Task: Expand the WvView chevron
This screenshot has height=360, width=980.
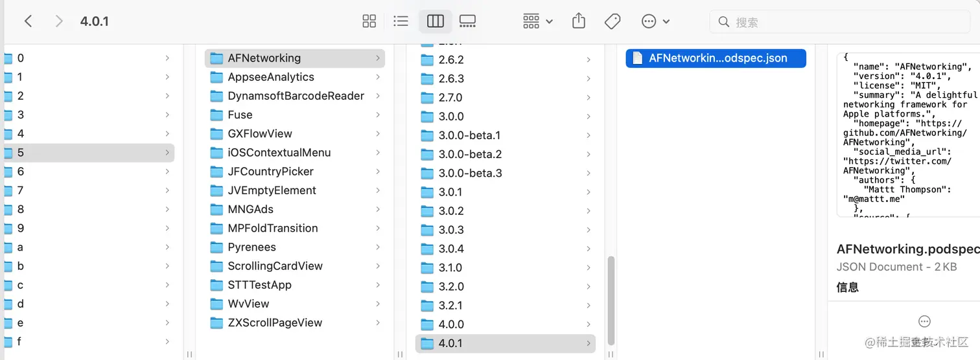Action: click(378, 304)
